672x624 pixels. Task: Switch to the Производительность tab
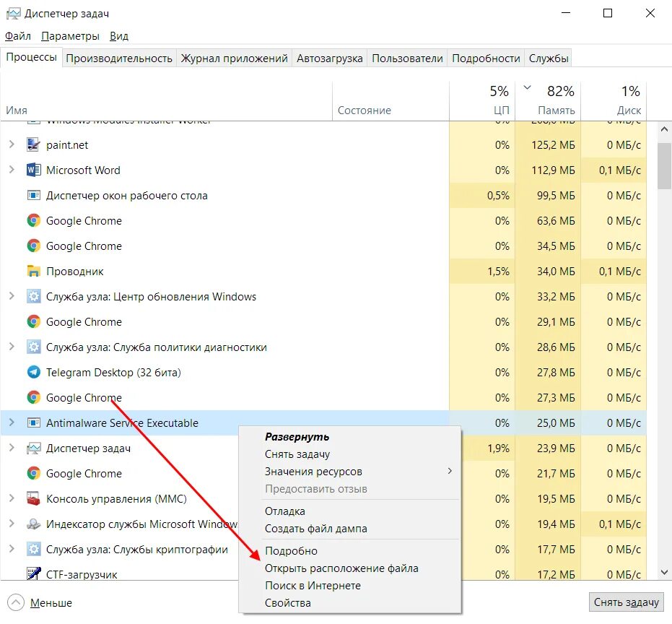[119, 58]
